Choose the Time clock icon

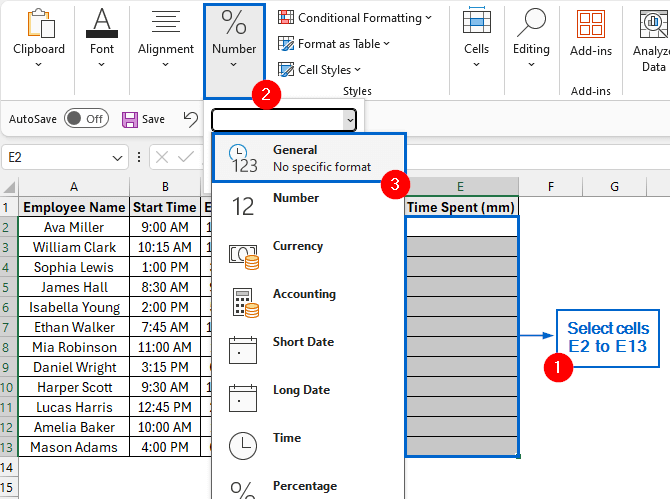coord(243,446)
